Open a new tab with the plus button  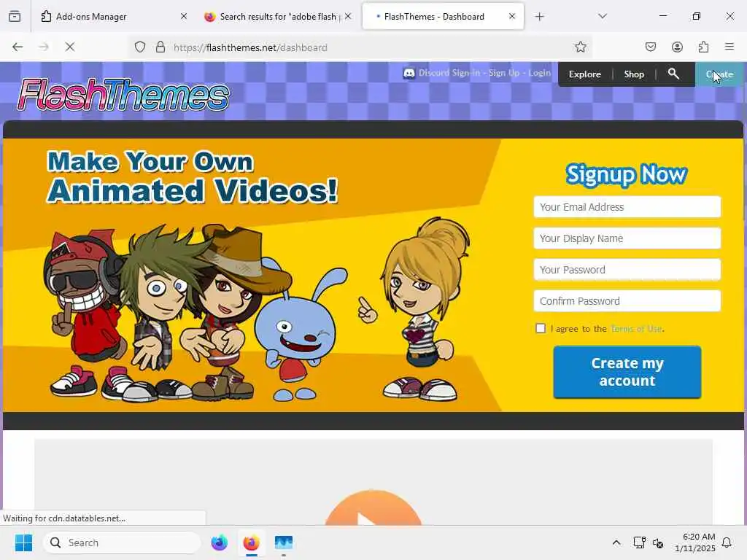(x=539, y=17)
